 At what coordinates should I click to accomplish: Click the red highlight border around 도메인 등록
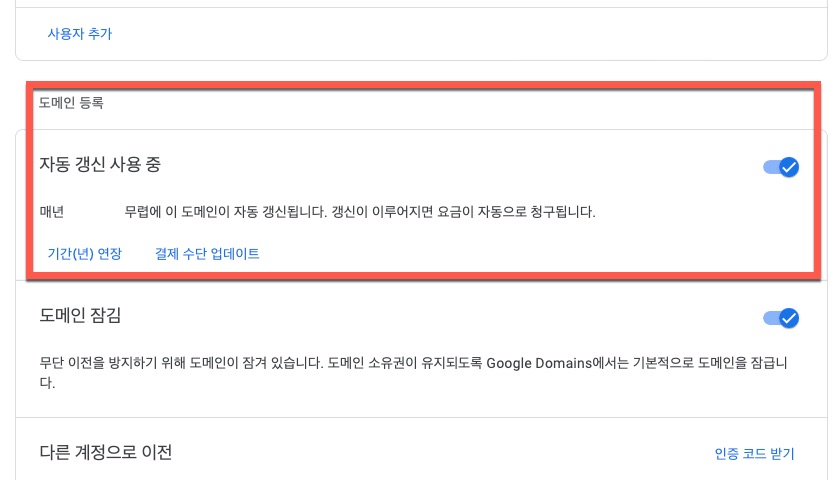(423, 85)
